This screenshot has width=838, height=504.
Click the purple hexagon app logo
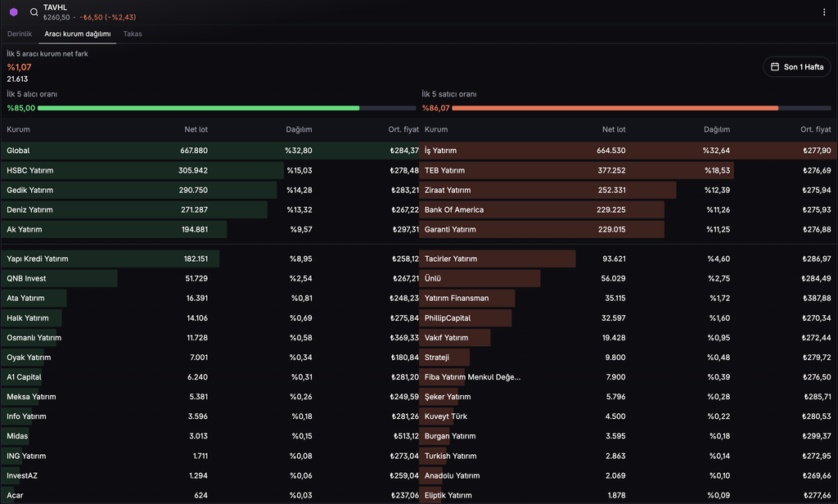14,11
